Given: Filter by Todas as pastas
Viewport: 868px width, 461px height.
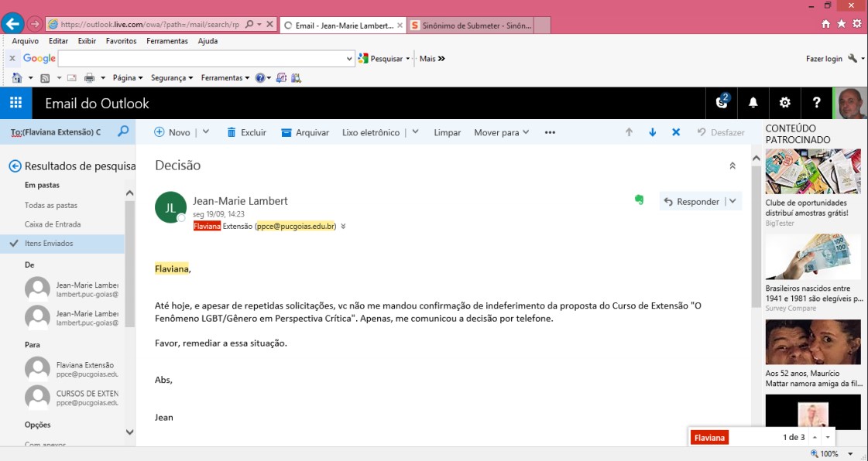Looking at the screenshot, I should (51, 206).
